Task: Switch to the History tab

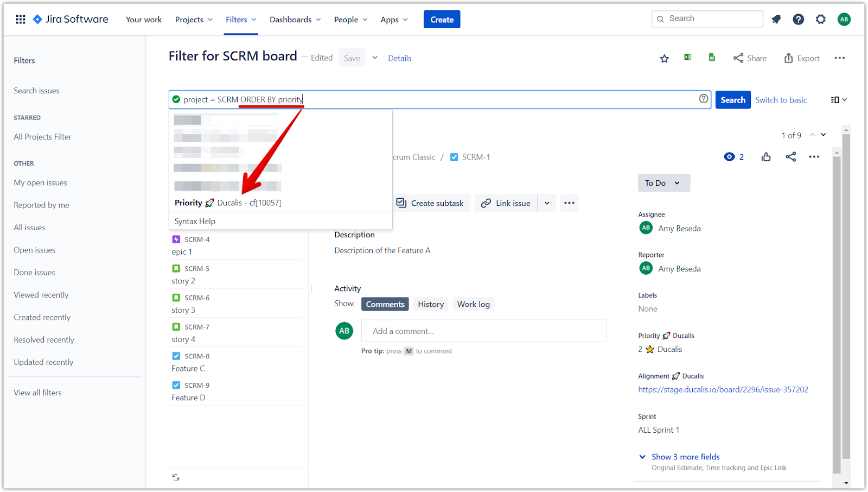Action: tap(430, 304)
